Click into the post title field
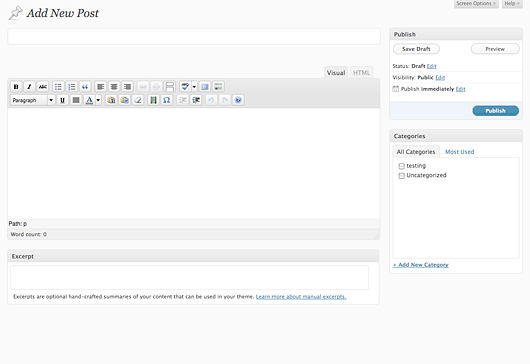 [194, 37]
